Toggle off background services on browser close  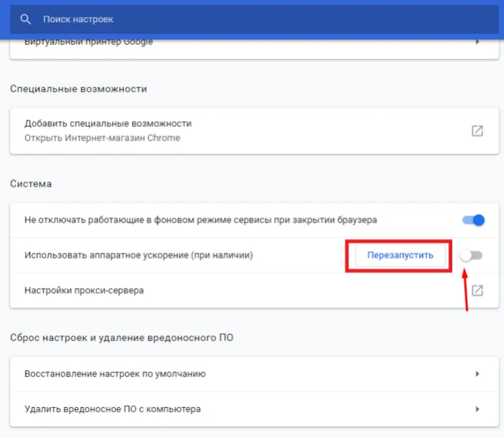(473, 220)
